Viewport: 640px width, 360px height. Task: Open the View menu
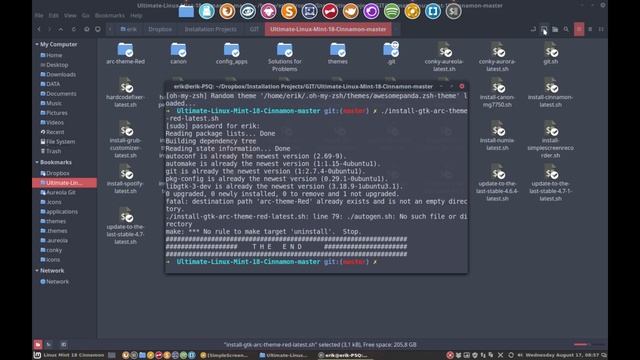(70, 16)
